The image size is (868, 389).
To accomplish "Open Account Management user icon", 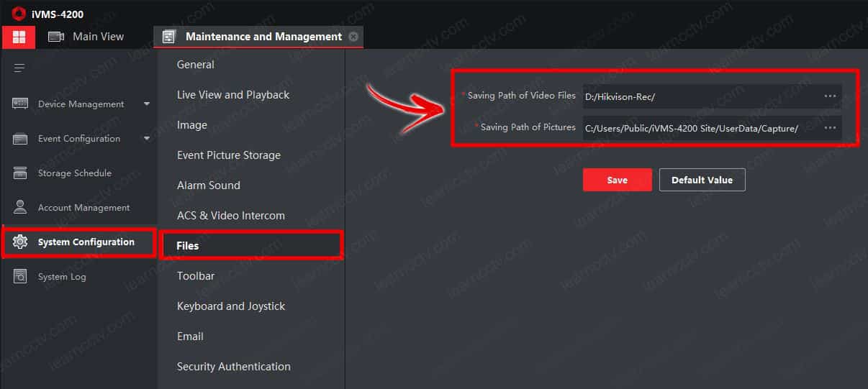I will (20, 207).
